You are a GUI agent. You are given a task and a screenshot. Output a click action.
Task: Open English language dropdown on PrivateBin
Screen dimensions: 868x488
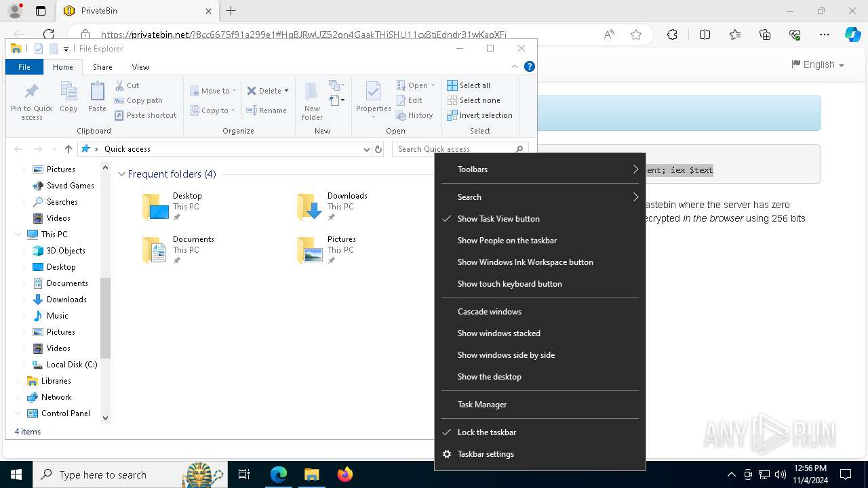[x=818, y=64]
